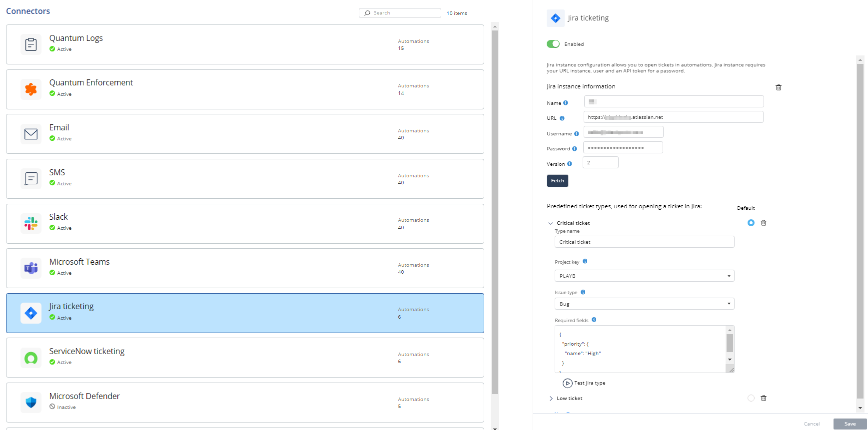The width and height of the screenshot is (868, 430).
Task: Select the Email connector name
Action: coord(59,127)
